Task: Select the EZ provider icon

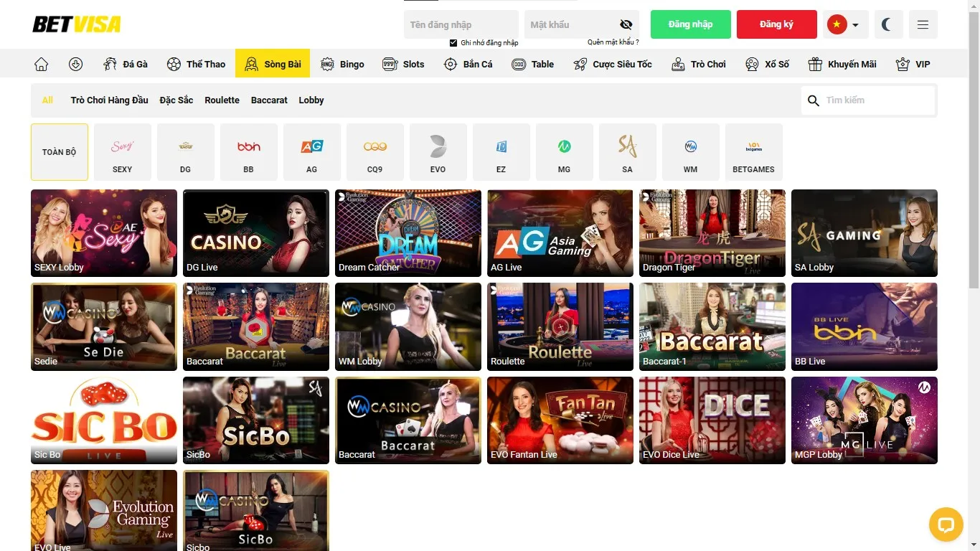Action: pos(501,152)
